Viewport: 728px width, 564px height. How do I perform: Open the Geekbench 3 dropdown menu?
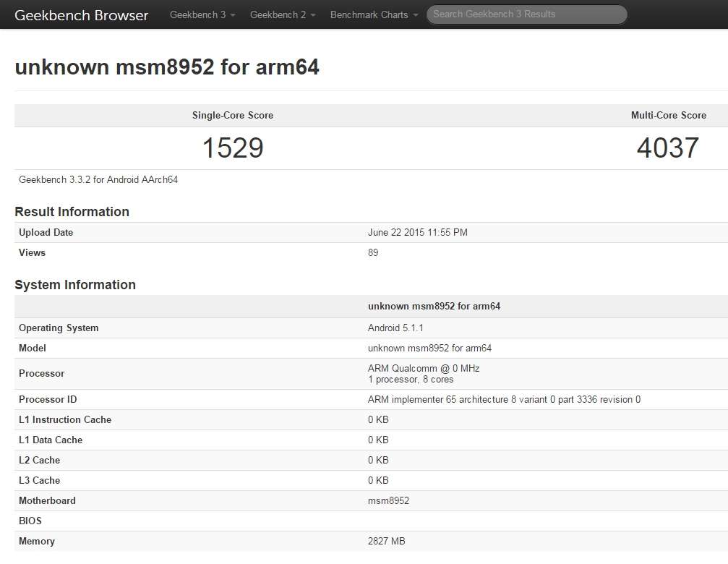point(202,15)
